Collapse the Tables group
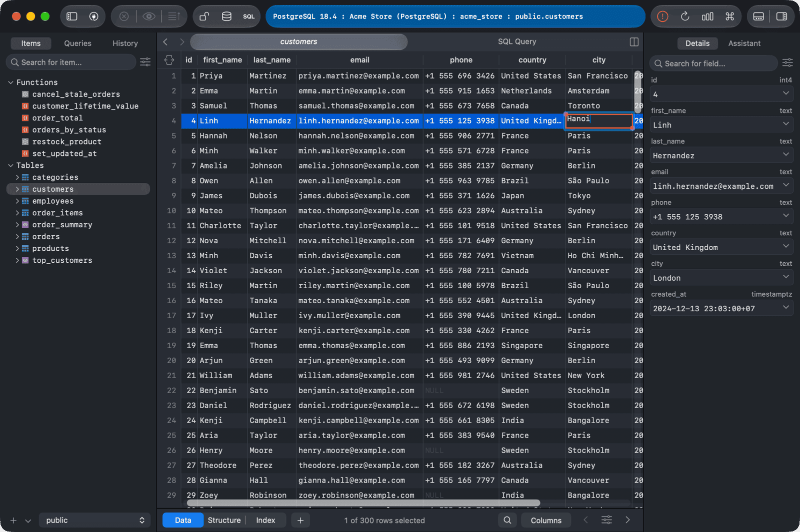800x532 pixels. 10,165
